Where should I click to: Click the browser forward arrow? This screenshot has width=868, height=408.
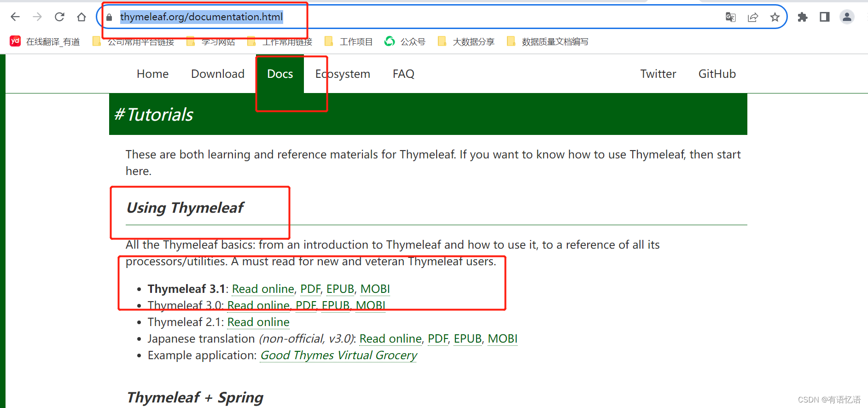(37, 17)
